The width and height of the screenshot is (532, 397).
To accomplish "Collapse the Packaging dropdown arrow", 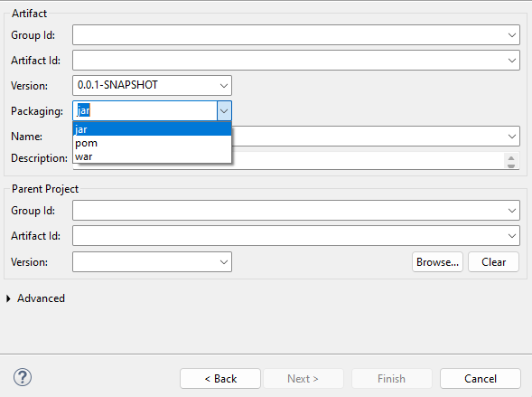I will [x=224, y=110].
